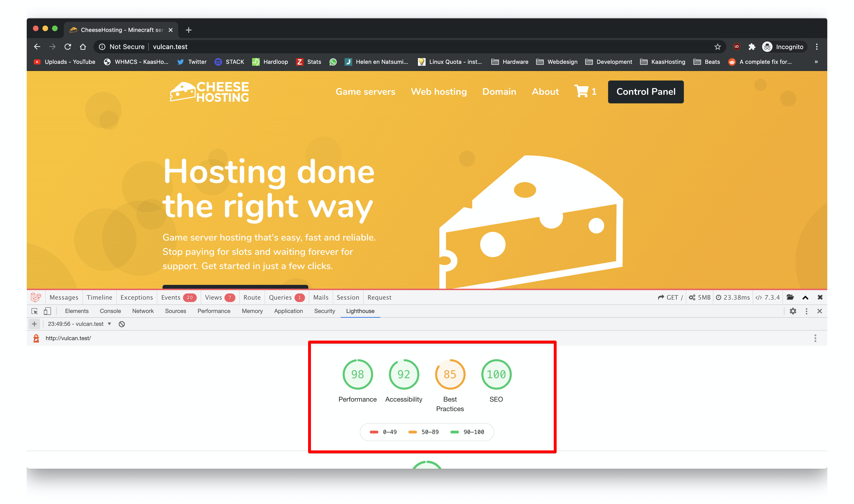Open Lighthouse report tools menu
854x504 pixels.
815,338
